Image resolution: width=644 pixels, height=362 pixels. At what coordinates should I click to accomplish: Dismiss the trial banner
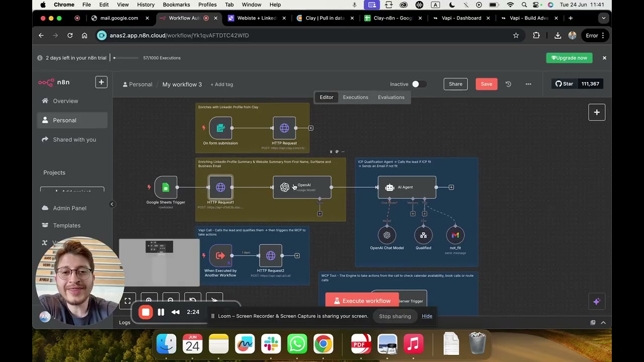pos(604,58)
